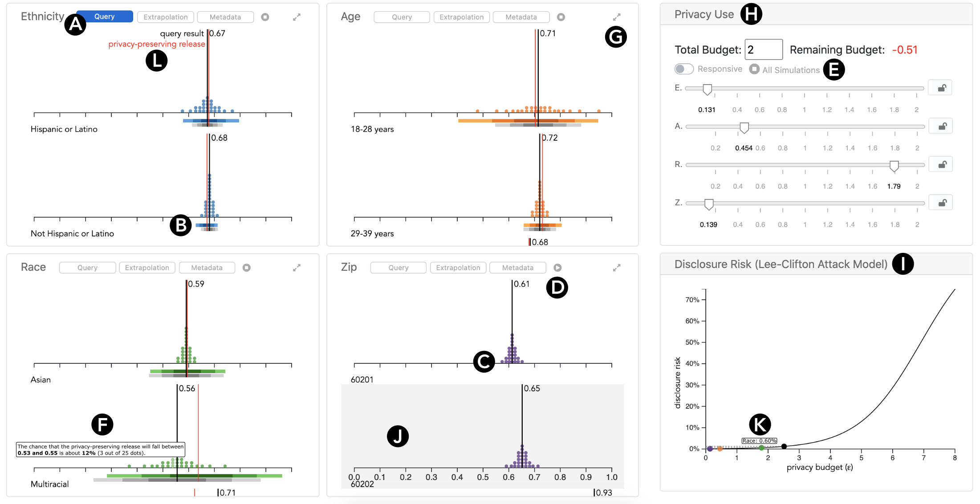This screenshot has width=980, height=504.
Task: Click the A. slider handle at 0.454
Action: click(x=744, y=128)
